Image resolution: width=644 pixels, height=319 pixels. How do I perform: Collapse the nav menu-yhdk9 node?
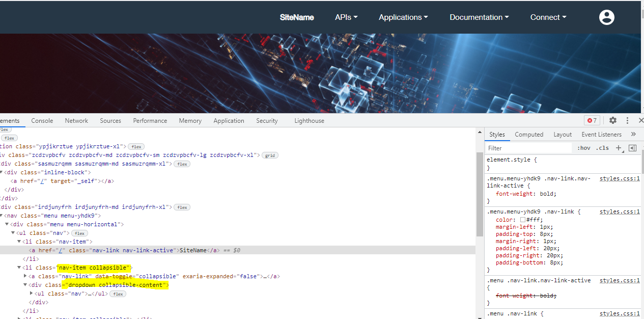(2, 216)
